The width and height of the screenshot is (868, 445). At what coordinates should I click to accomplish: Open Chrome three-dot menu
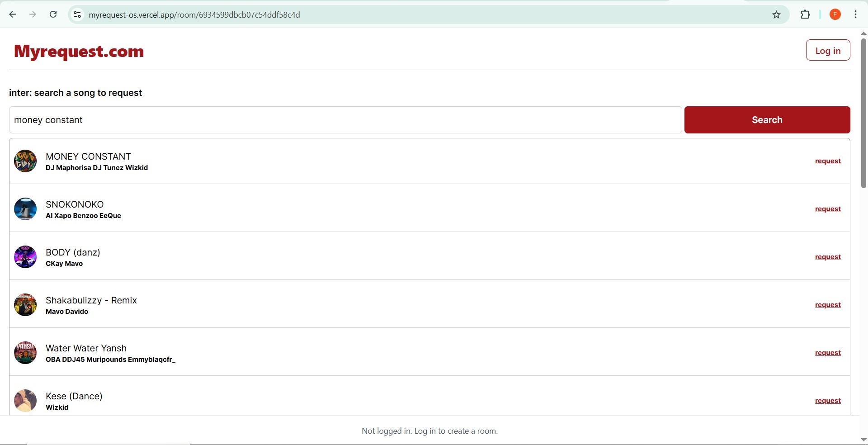856,14
